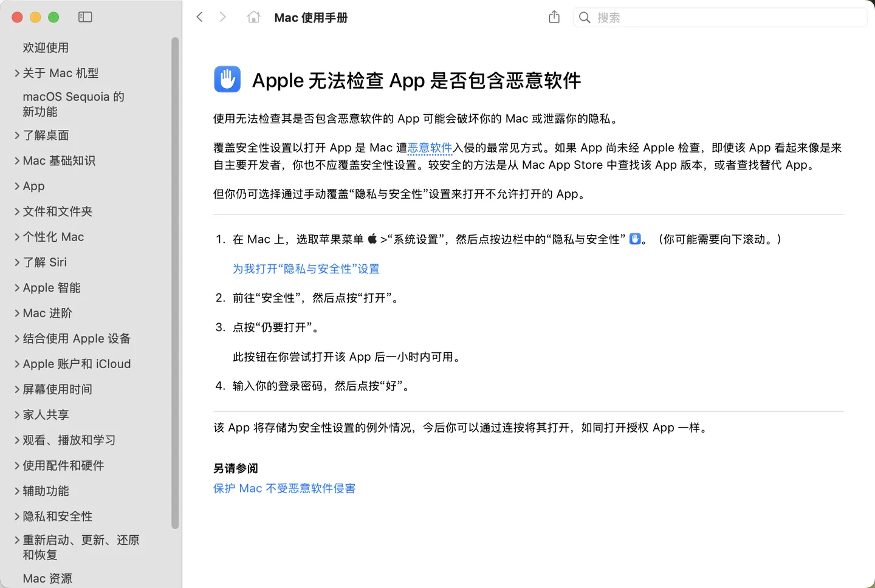
Task: Open the home table of contents icon
Action: tap(253, 17)
